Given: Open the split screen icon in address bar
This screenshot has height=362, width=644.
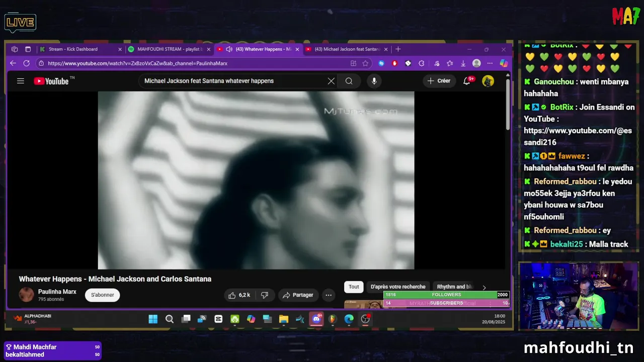Looking at the screenshot, I should coord(353,63).
